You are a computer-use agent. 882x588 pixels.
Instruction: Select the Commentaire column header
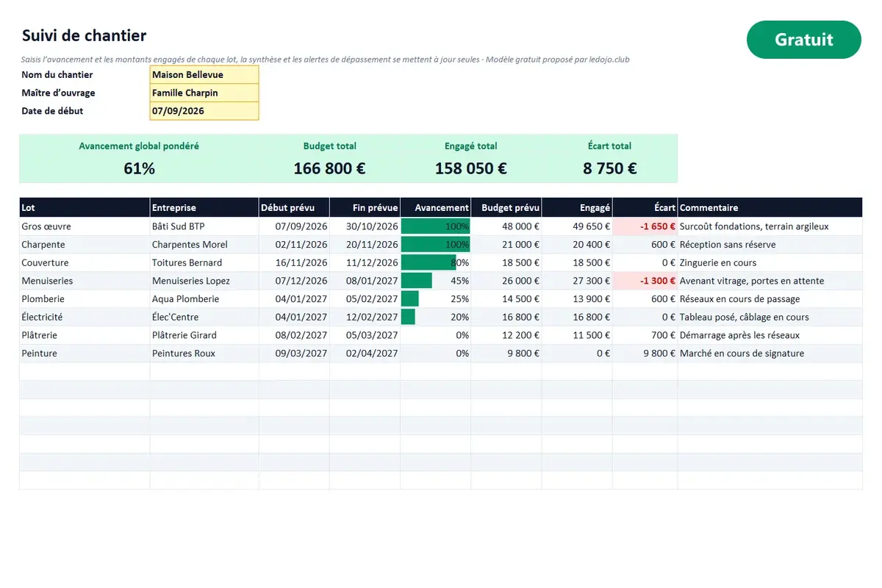770,208
